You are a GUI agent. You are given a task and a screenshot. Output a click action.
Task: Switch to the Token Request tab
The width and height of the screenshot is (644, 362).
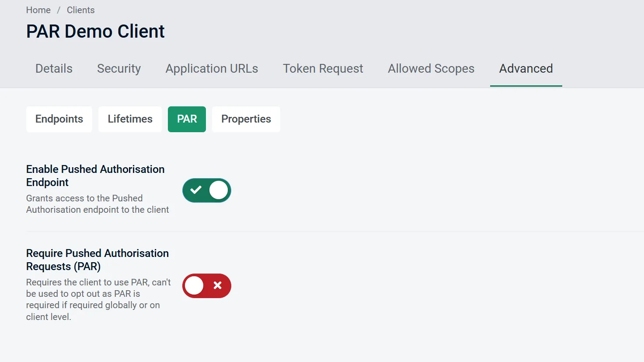[x=323, y=69]
